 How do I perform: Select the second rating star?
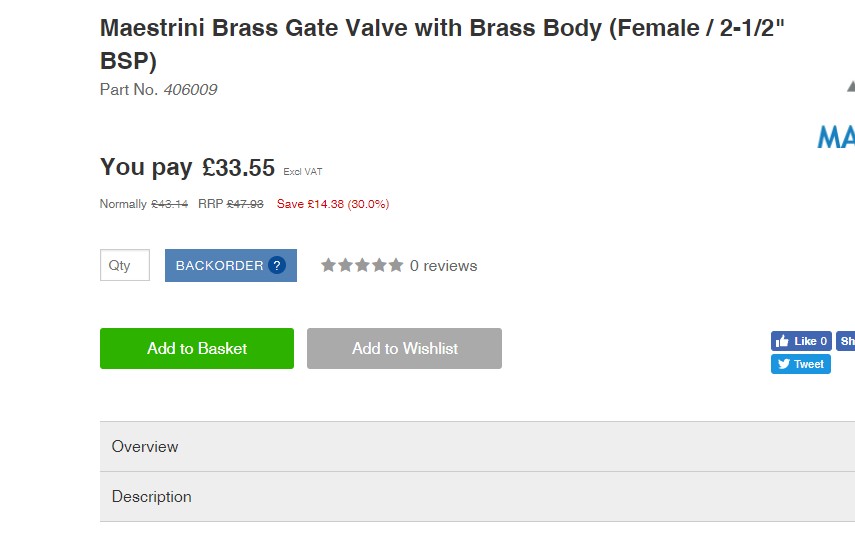coord(345,266)
